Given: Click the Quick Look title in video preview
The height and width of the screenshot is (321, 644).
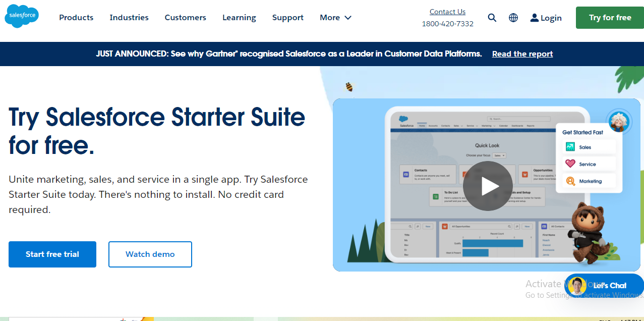Looking at the screenshot, I should 487,145.
